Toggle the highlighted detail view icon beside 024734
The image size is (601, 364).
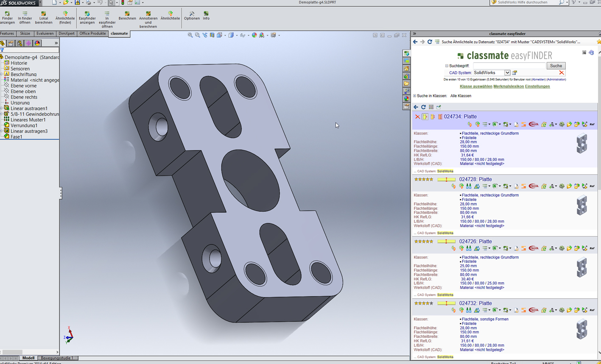coord(425,117)
